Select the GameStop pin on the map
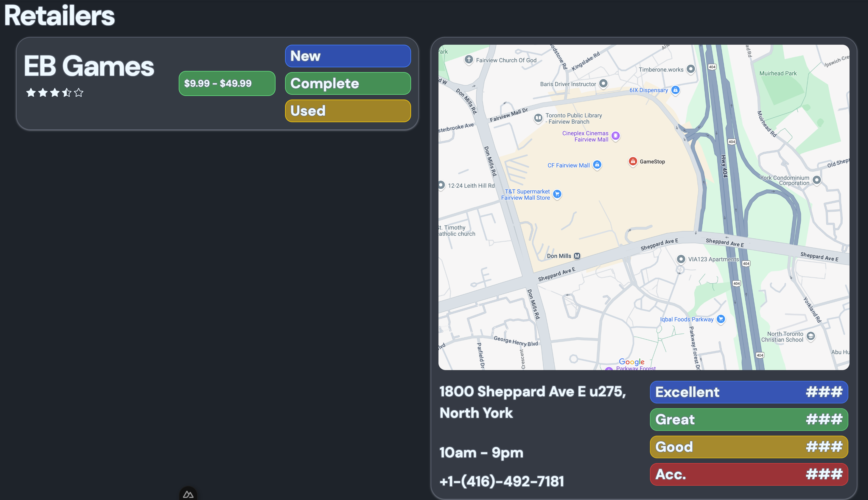The width and height of the screenshot is (868, 500). [x=633, y=162]
